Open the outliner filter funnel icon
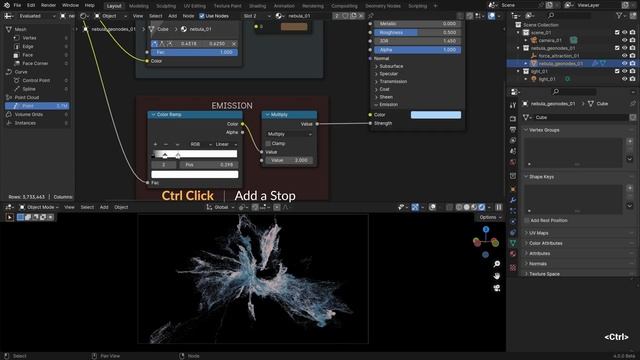The height and width of the screenshot is (360, 640). (619, 16)
